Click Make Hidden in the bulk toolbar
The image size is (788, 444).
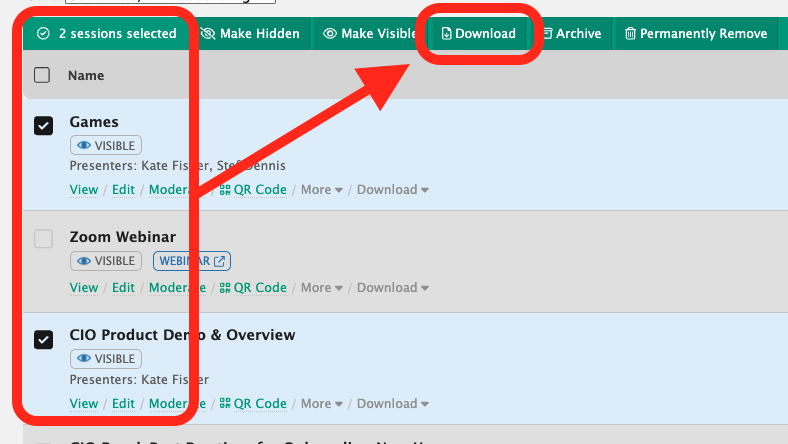(x=250, y=34)
